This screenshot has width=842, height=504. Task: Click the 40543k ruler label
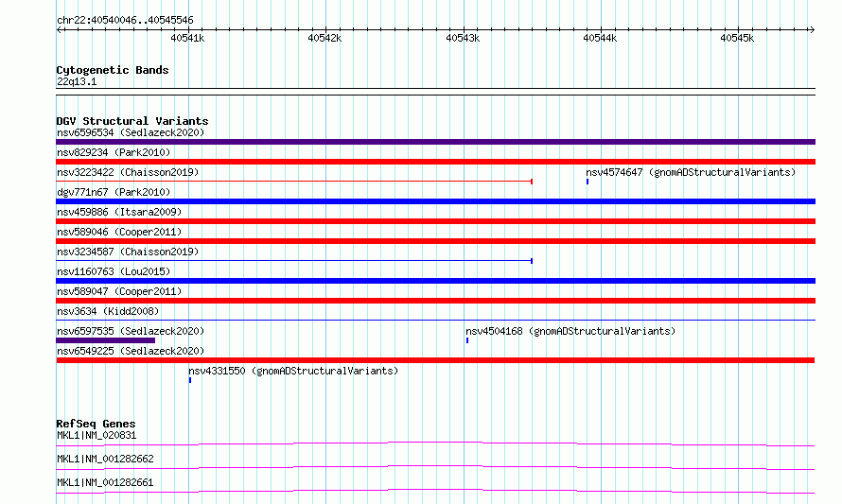pyautogui.click(x=463, y=38)
